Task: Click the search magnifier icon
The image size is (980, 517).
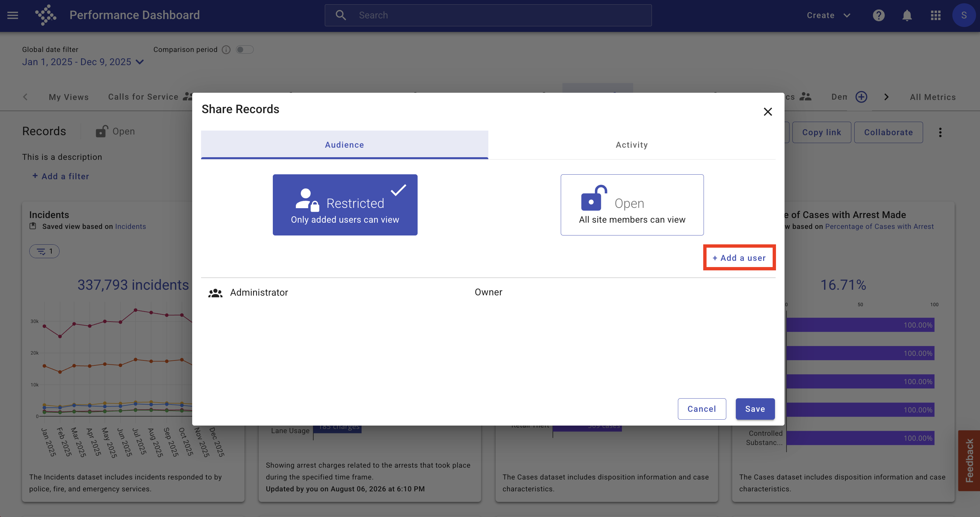Action: click(341, 15)
